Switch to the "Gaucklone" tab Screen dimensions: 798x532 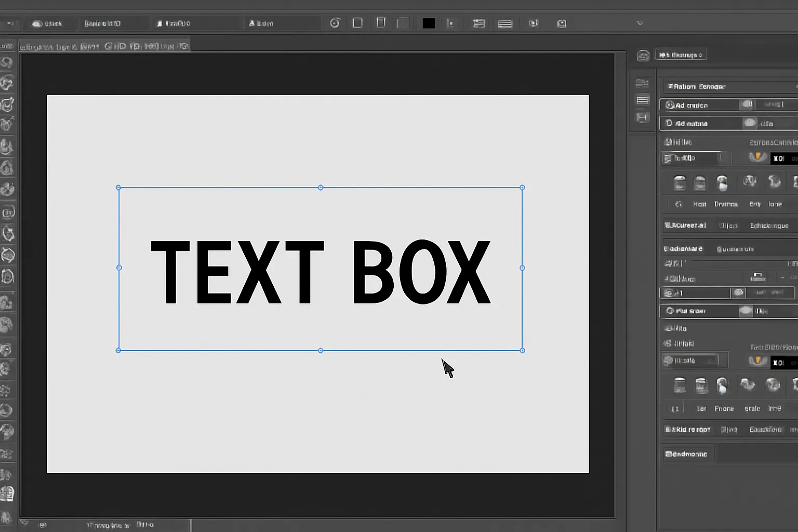point(766,430)
